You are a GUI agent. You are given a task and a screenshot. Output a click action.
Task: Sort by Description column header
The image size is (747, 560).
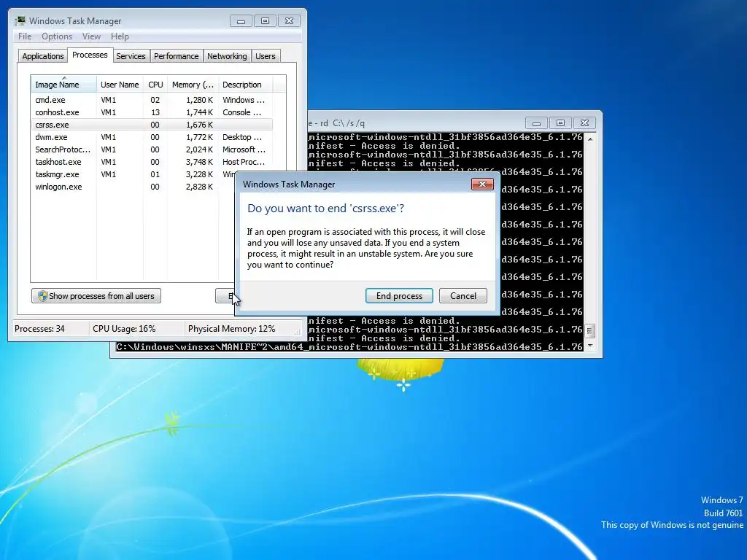(x=245, y=85)
